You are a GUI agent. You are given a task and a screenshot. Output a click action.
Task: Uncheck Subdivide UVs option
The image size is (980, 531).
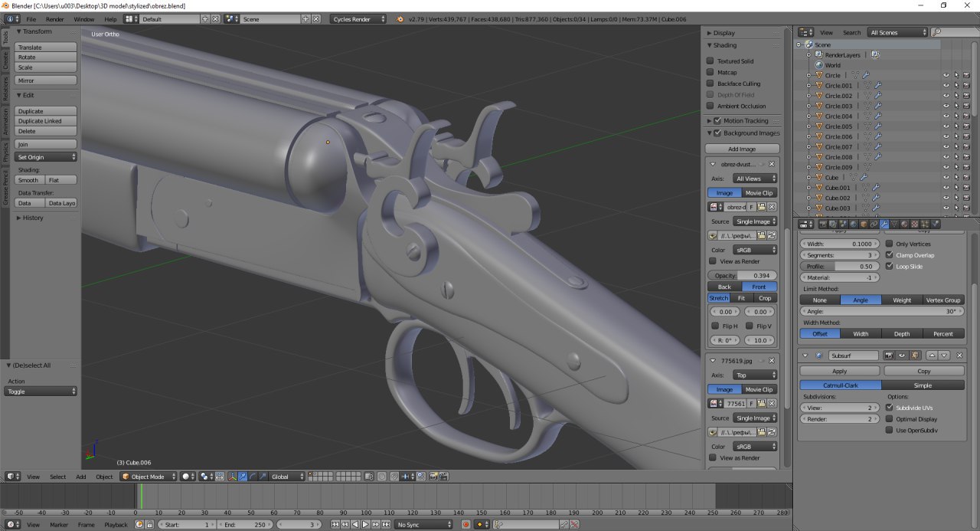point(889,408)
